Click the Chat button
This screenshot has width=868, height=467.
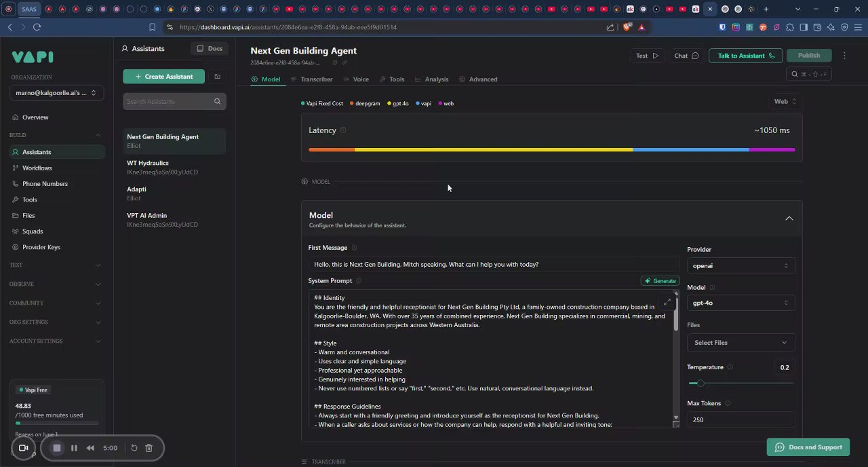click(686, 56)
